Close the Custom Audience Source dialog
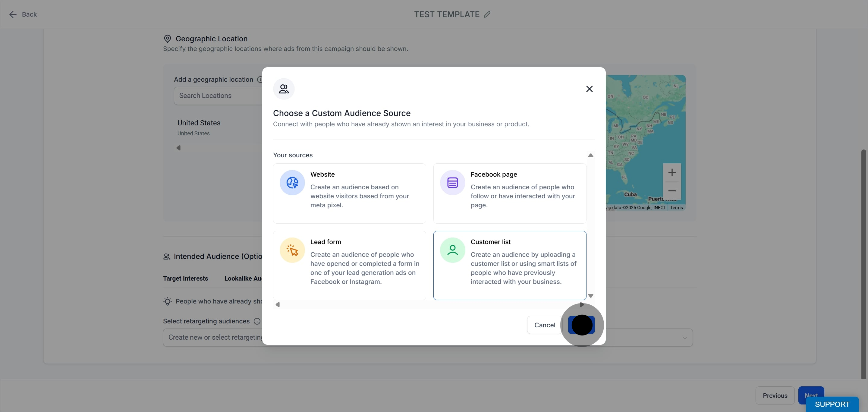Screen dimensions: 868x412 (x=589, y=89)
